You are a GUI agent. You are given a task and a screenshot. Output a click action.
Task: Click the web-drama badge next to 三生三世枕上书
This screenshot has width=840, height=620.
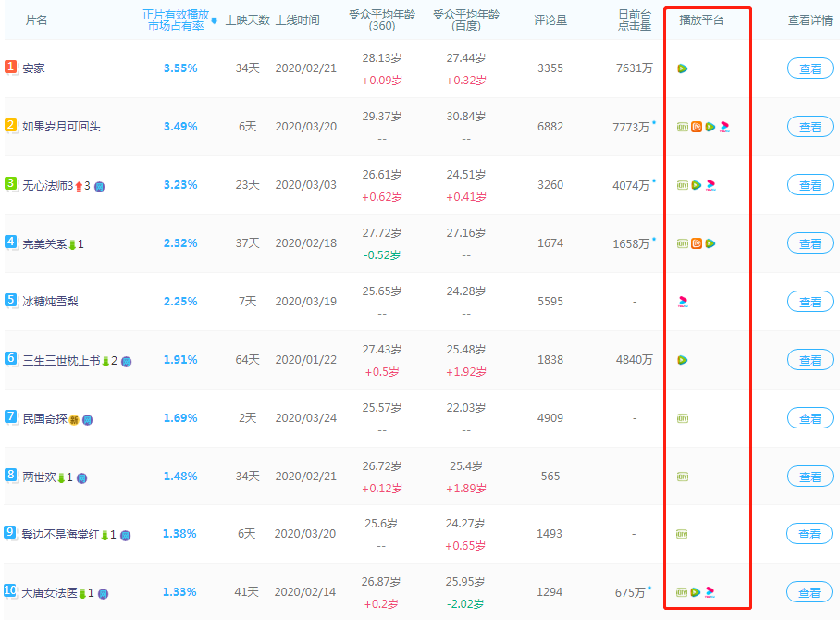click(127, 362)
